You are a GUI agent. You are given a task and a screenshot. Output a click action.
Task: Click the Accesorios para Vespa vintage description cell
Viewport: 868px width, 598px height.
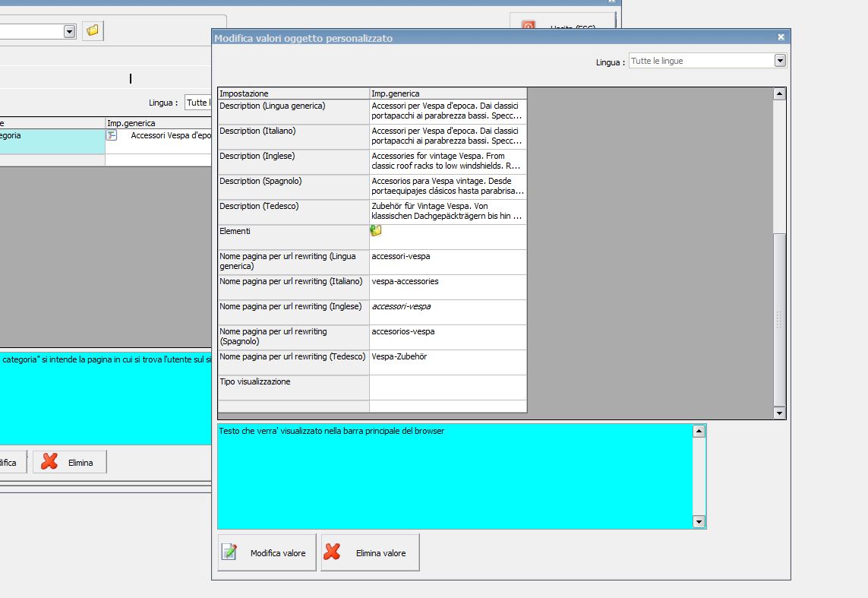pyautogui.click(x=448, y=187)
